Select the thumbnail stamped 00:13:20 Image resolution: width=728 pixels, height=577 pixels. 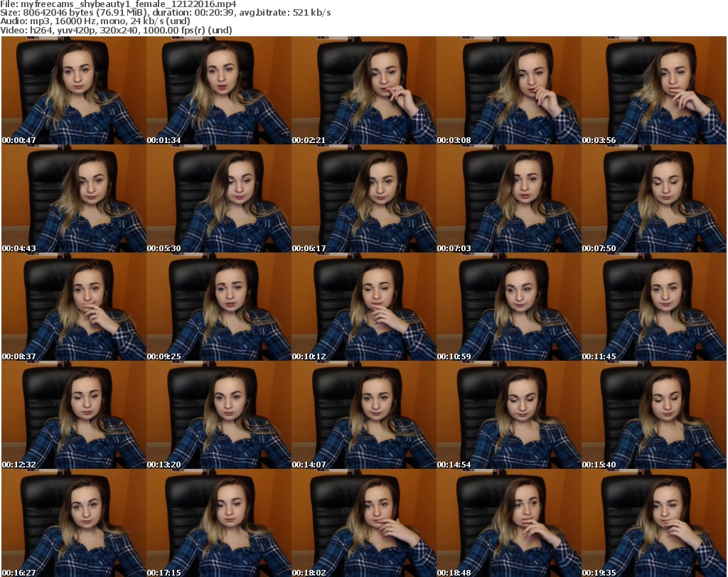219,415
